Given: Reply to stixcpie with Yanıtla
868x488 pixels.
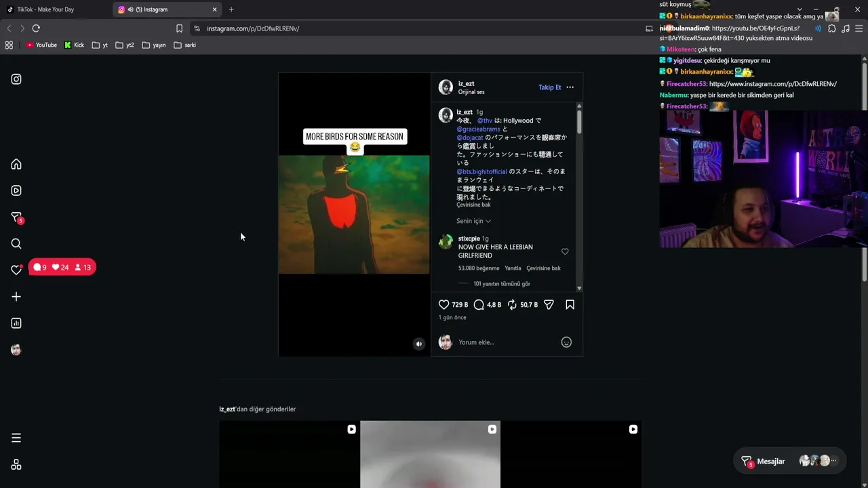Looking at the screenshot, I should [x=513, y=268].
